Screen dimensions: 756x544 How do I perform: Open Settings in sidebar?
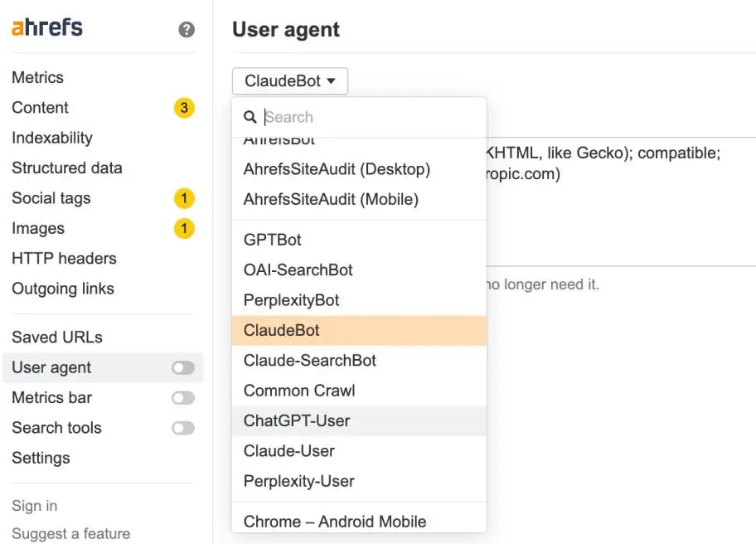click(x=41, y=458)
